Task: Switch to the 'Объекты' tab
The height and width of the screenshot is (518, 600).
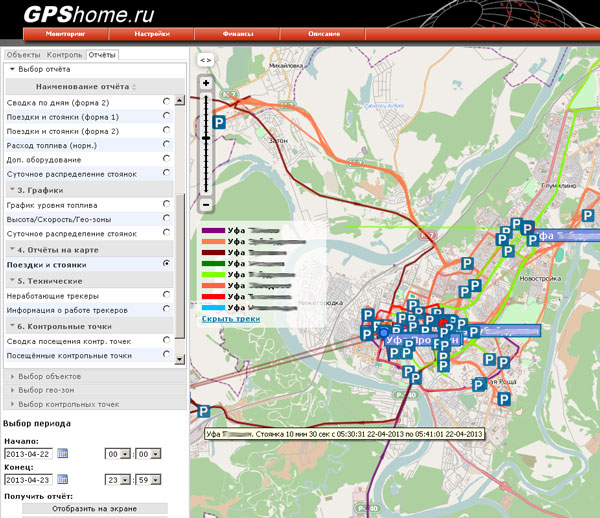Action: tap(23, 54)
